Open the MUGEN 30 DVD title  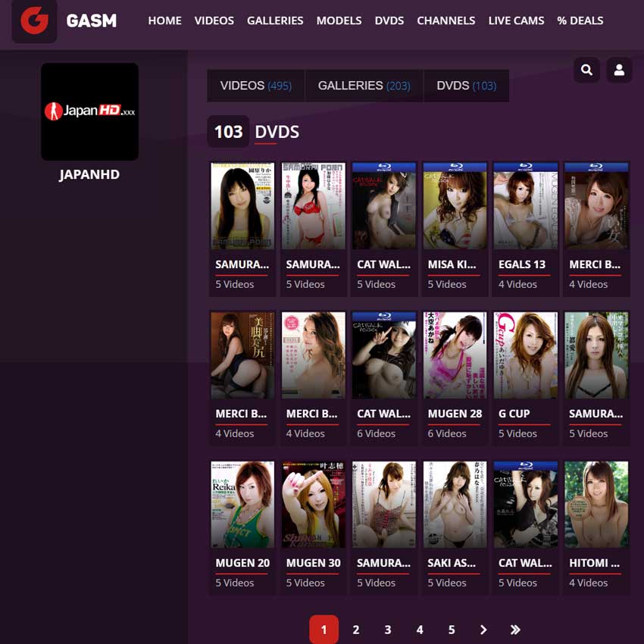coord(313,563)
